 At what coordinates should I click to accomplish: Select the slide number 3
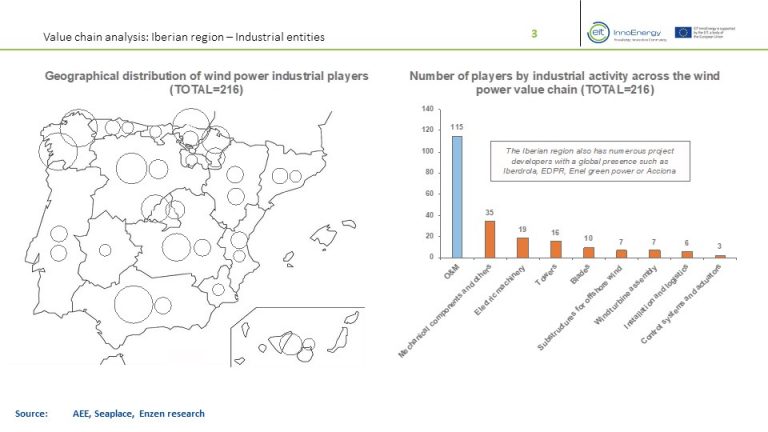[534, 35]
